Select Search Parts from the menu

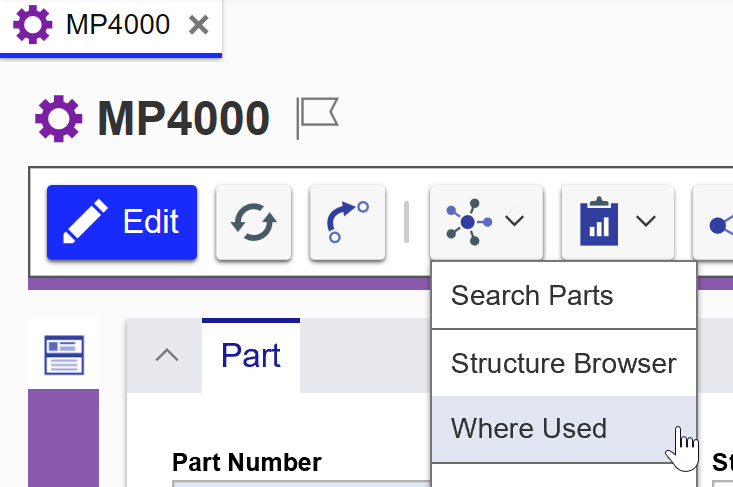[x=532, y=296]
